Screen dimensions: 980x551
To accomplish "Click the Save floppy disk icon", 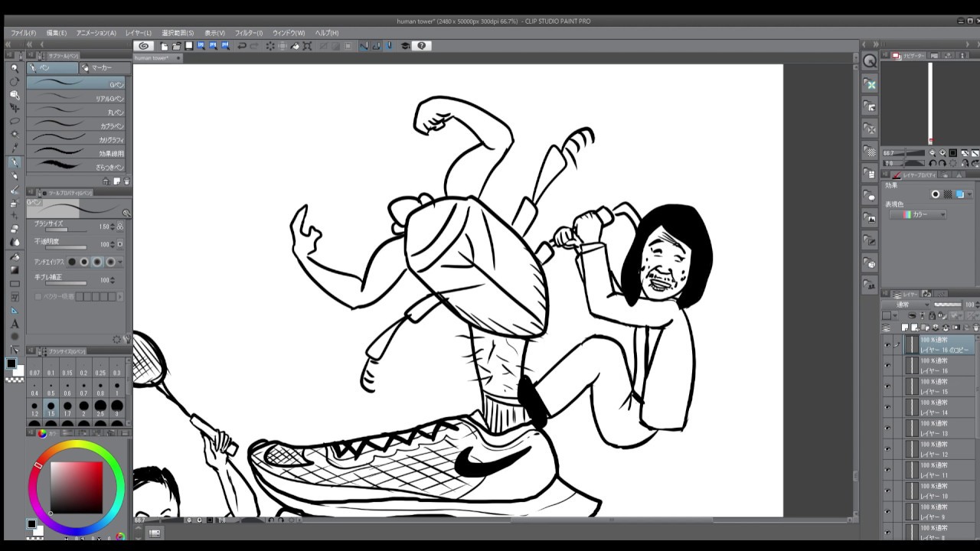I will tap(189, 46).
